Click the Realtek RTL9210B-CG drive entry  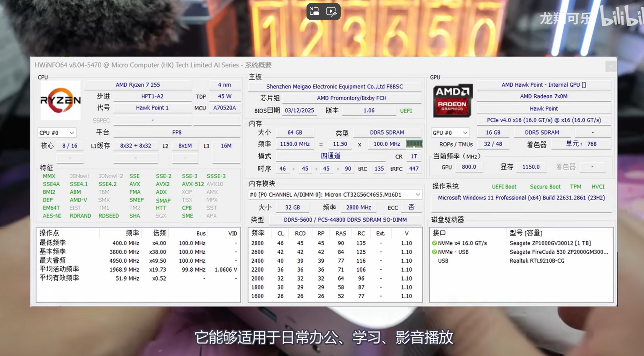click(x=537, y=261)
